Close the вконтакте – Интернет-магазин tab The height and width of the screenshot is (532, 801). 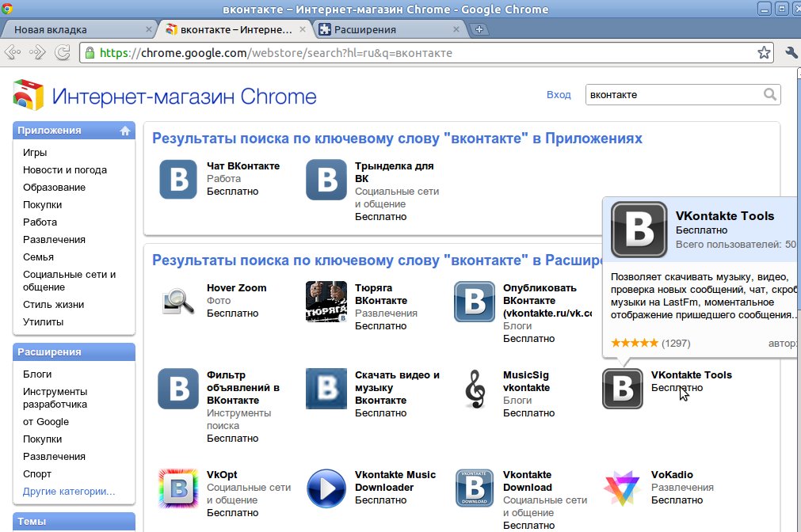point(303,29)
